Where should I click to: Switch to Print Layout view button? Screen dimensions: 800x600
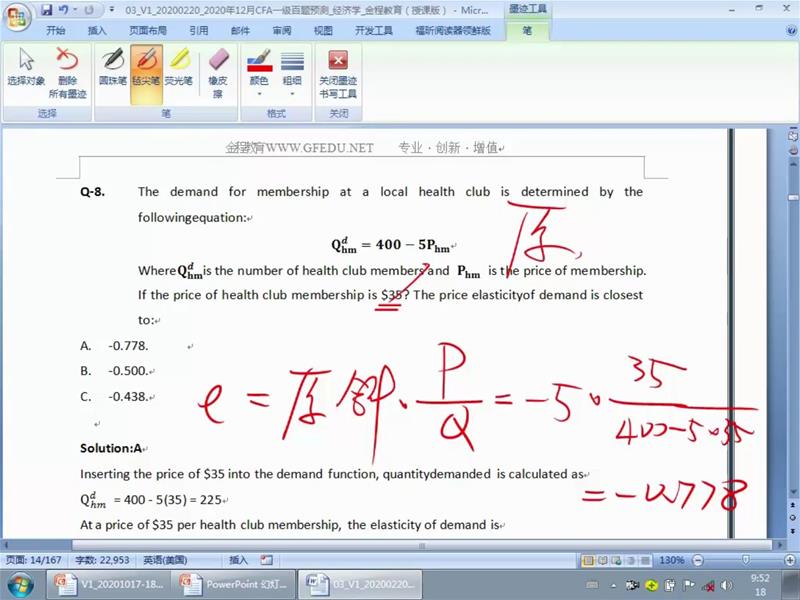pos(588,561)
